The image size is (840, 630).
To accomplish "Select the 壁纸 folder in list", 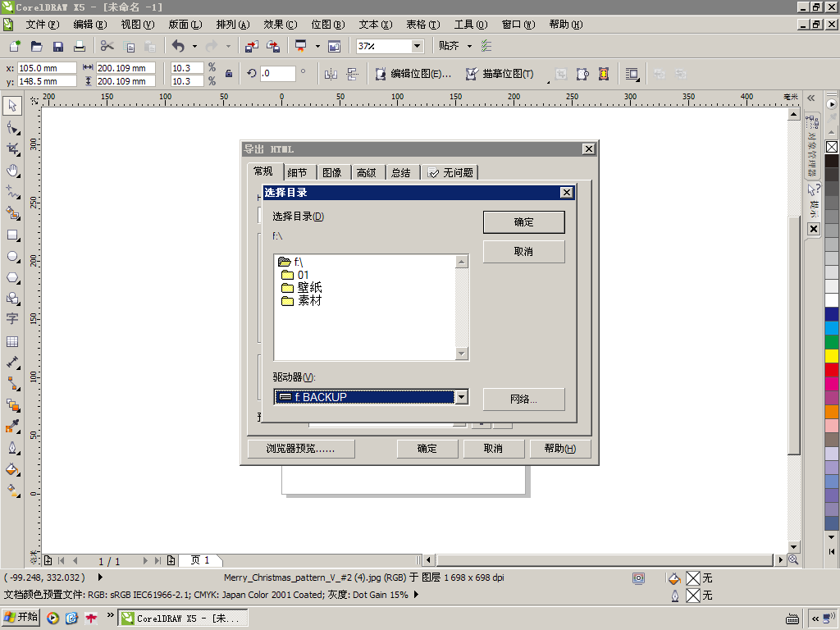I will coord(301,288).
